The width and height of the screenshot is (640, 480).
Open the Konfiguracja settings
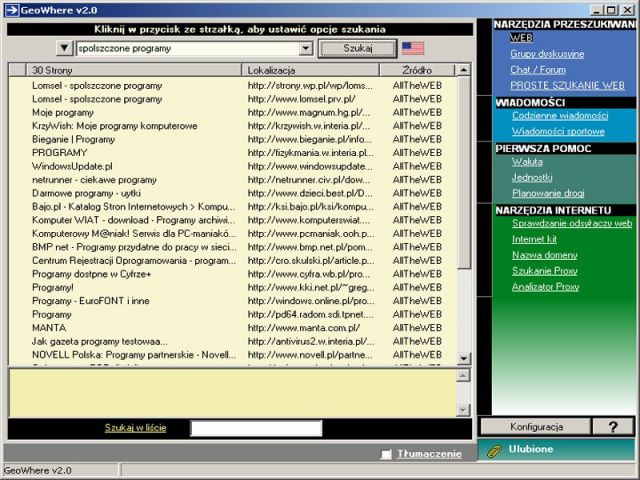coord(536,427)
